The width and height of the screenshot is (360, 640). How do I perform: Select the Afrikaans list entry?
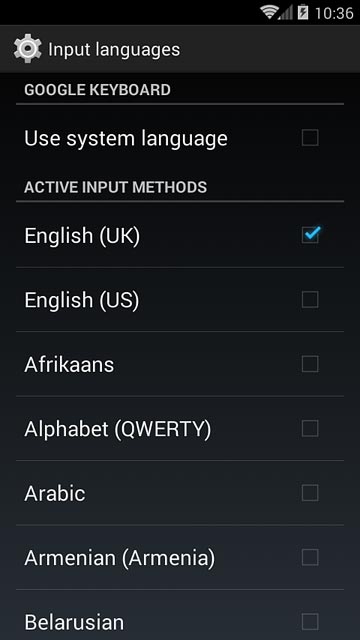pos(180,364)
